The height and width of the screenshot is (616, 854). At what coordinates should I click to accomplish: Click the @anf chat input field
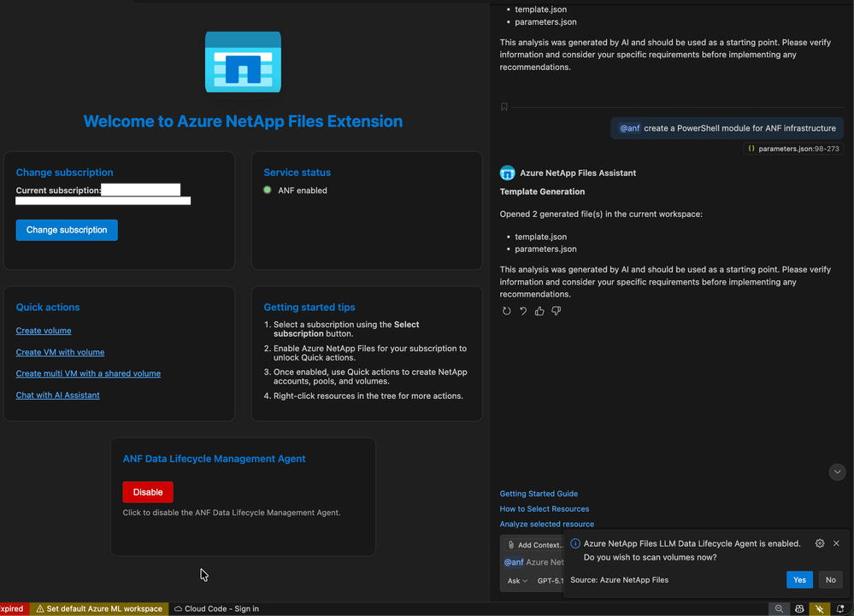(x=533, y=562)
